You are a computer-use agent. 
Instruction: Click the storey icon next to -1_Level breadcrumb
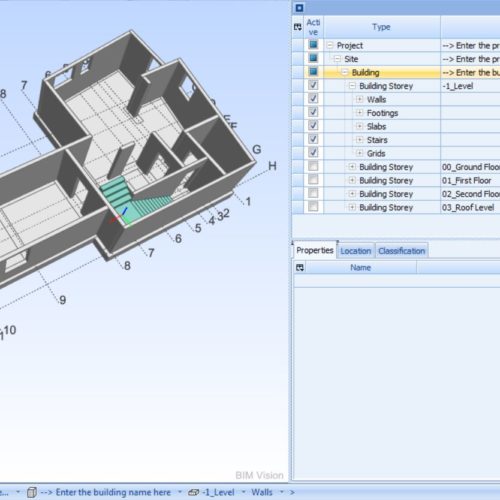[x=194, y=492]
